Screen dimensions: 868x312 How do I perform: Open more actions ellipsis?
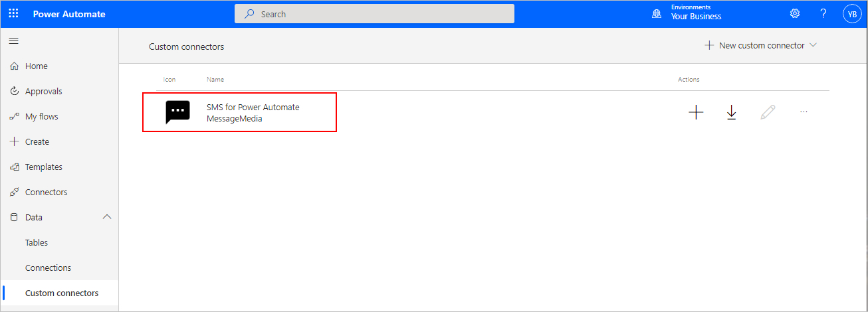[x=804, y=112]
